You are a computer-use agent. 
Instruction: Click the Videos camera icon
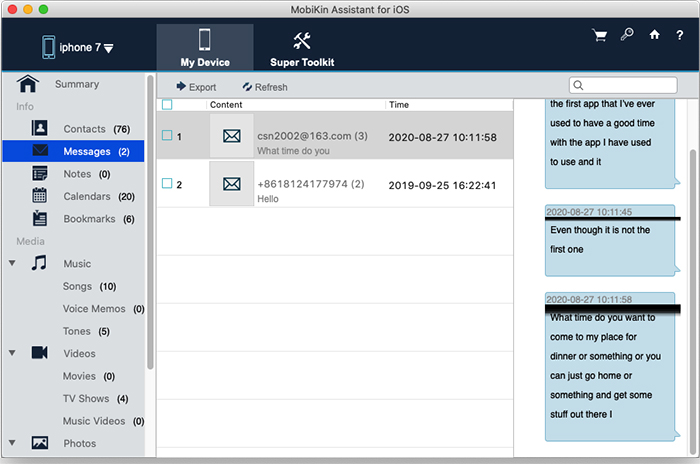39,352
